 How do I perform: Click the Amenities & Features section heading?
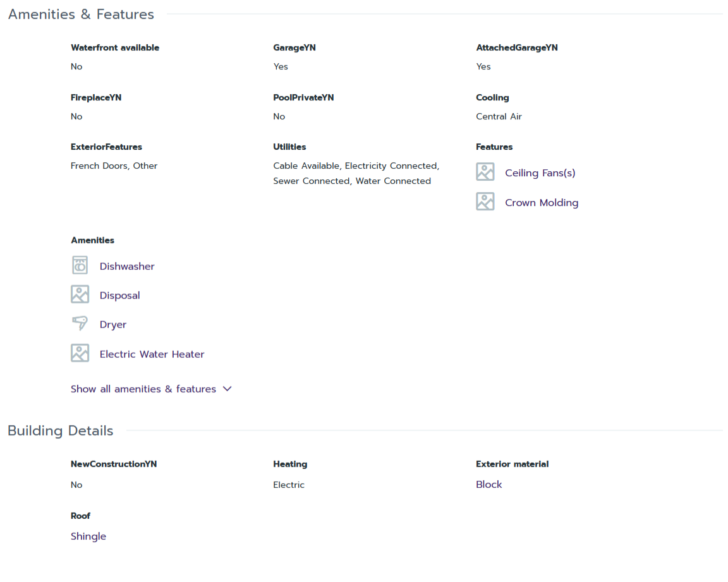click(x=81, y=15)
